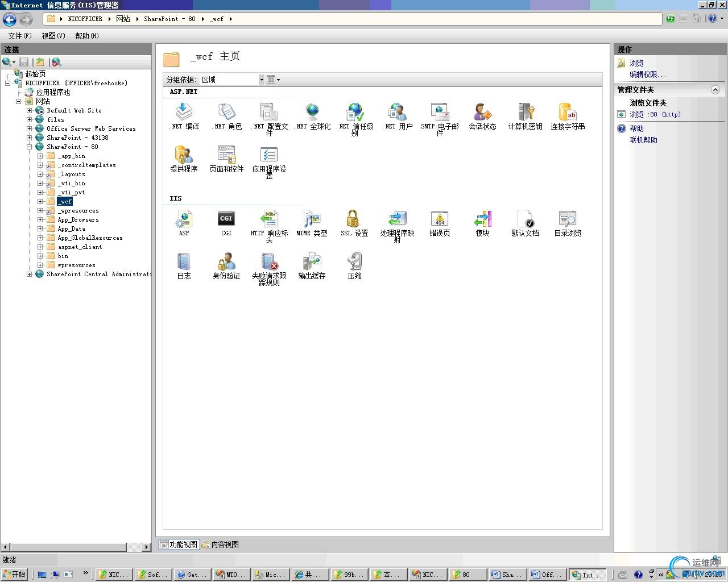Image resolution: width=728 pixels, height=582 pixels.
Task: Select the _vti_bin folder in tree
Action: [71, 183]
